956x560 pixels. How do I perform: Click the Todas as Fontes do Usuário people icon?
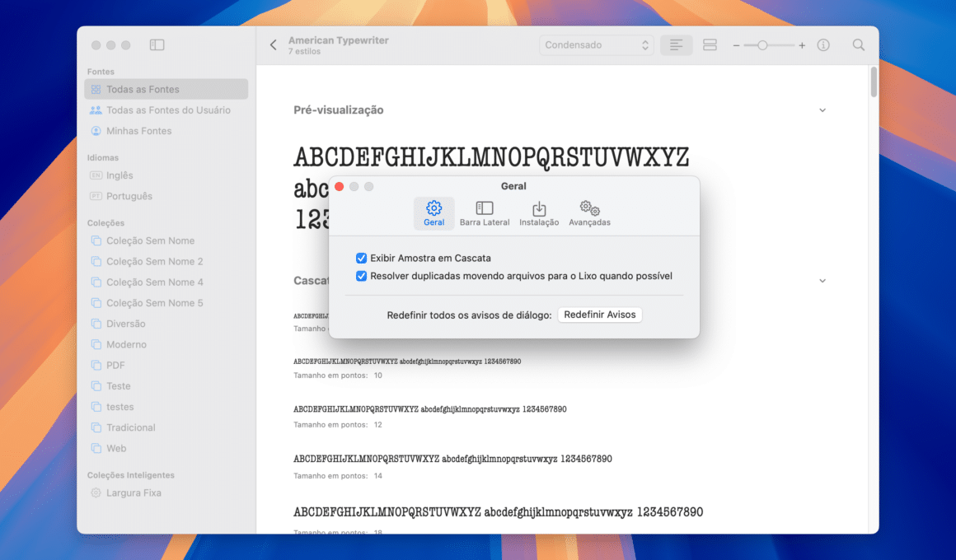[x=96, y=110]
